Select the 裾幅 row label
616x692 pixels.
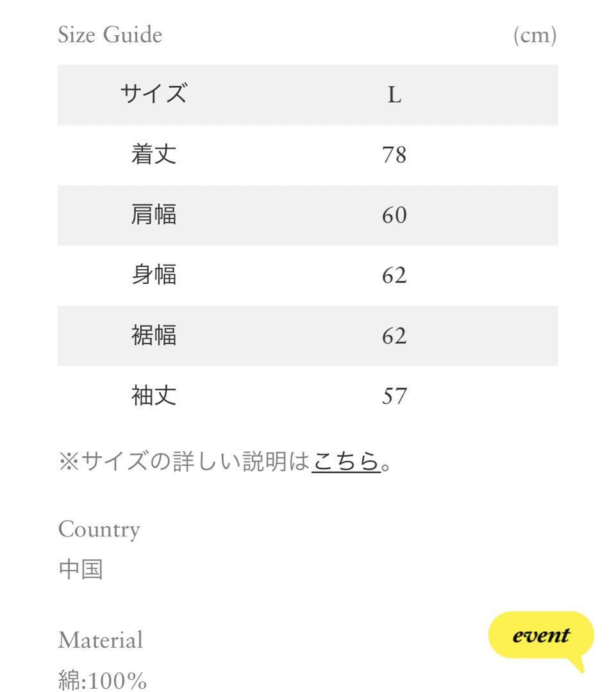click(x=154, y=335)
